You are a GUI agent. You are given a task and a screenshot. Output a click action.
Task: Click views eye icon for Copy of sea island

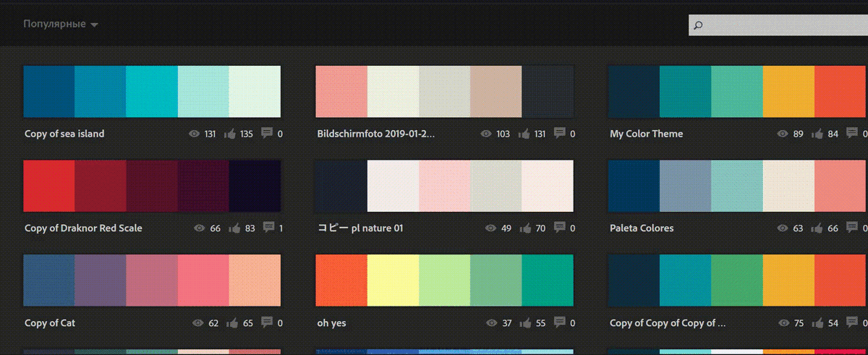(193, 134)
